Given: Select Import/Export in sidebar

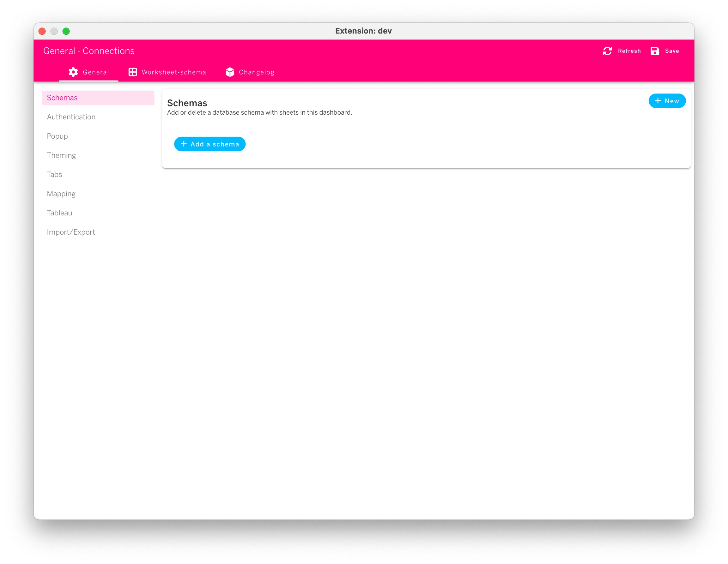Looking at the screenshot, I should coord(71,232).
